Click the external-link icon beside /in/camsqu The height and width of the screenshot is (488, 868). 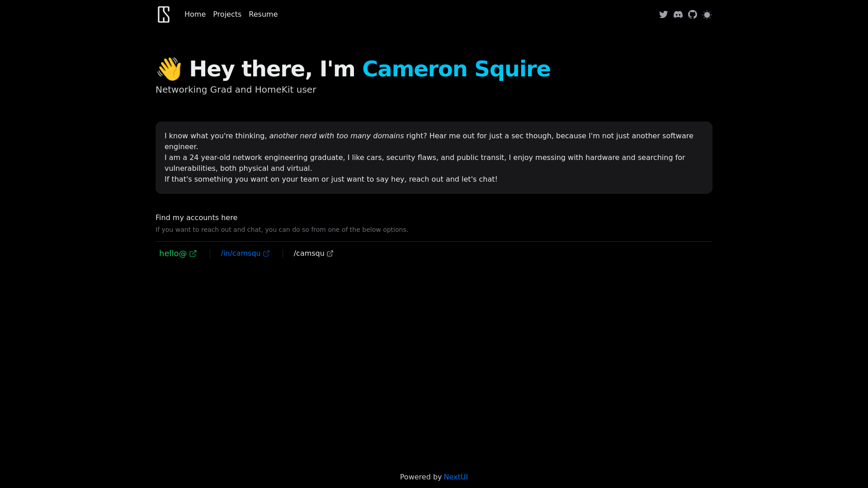point(266,253)
